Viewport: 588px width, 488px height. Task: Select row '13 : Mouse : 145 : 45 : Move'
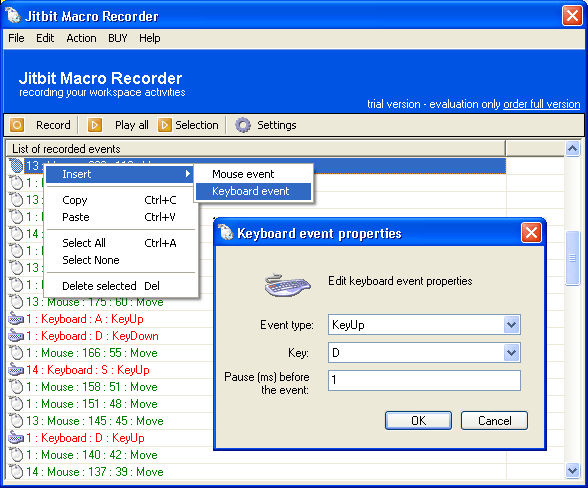point(94,421)
